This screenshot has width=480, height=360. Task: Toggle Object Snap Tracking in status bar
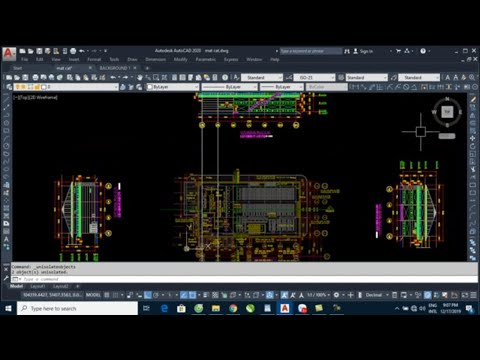(x=184, y=295)
